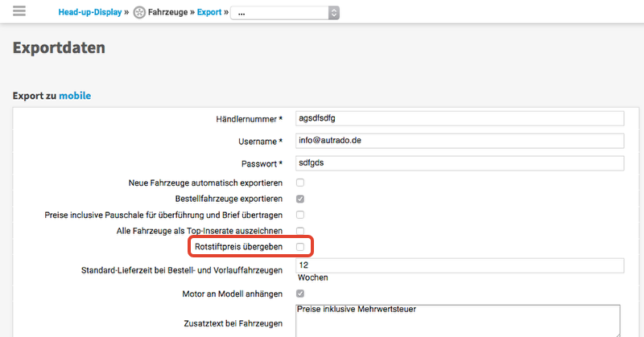Viewport: 644px width, 337px height.
Task: Tick the Preise inclusive Pauschale checkbox
Action: (x=300, y=215)
